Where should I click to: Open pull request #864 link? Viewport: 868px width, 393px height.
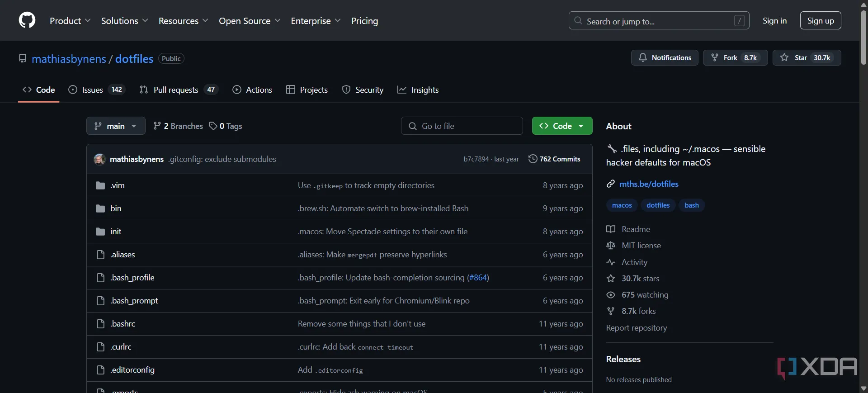pos(478,278)
